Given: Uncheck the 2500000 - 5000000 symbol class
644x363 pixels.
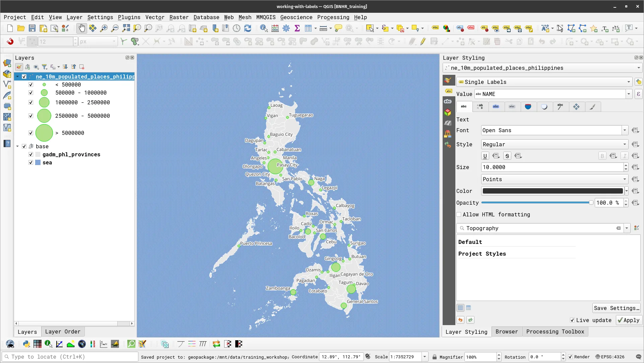Looking at the screenshot, I should pos(30,116).
